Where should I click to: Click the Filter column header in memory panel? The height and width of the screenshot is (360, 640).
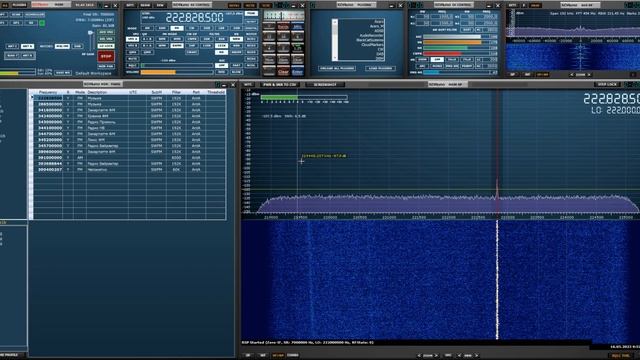[x=176, y=92]
